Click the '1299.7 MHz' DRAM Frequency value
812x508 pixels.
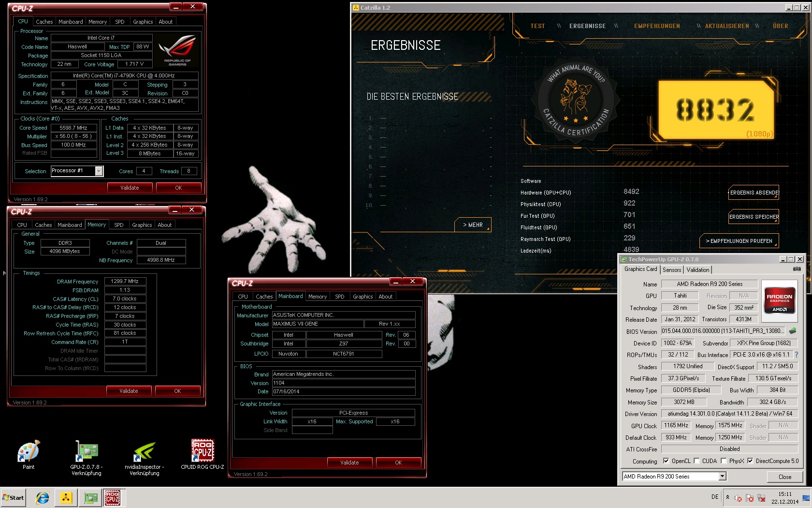tap(125, 281)
